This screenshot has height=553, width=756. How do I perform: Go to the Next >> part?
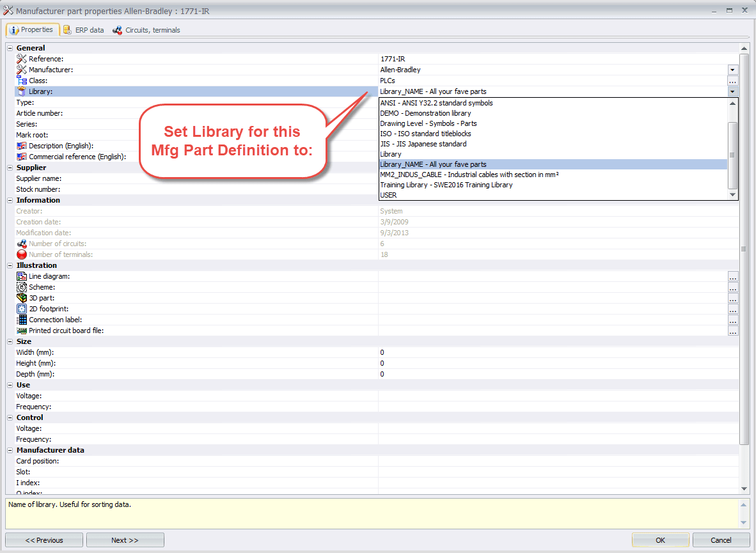125,540
